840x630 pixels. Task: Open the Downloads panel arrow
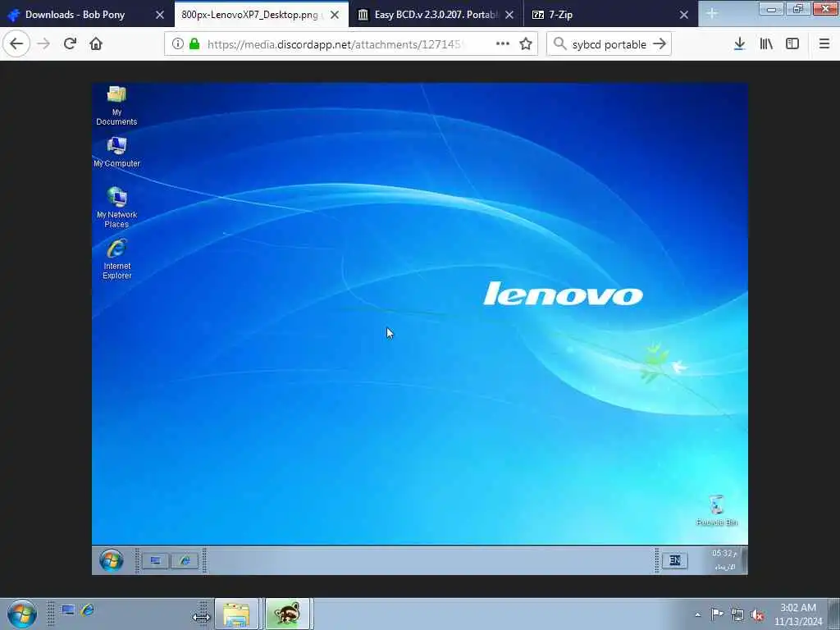739,44
